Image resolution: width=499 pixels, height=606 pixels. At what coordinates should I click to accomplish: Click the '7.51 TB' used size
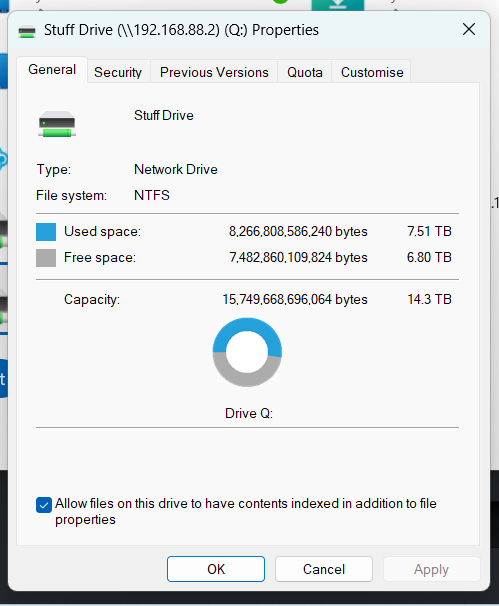pyautogui.click(x=429, y=231)
